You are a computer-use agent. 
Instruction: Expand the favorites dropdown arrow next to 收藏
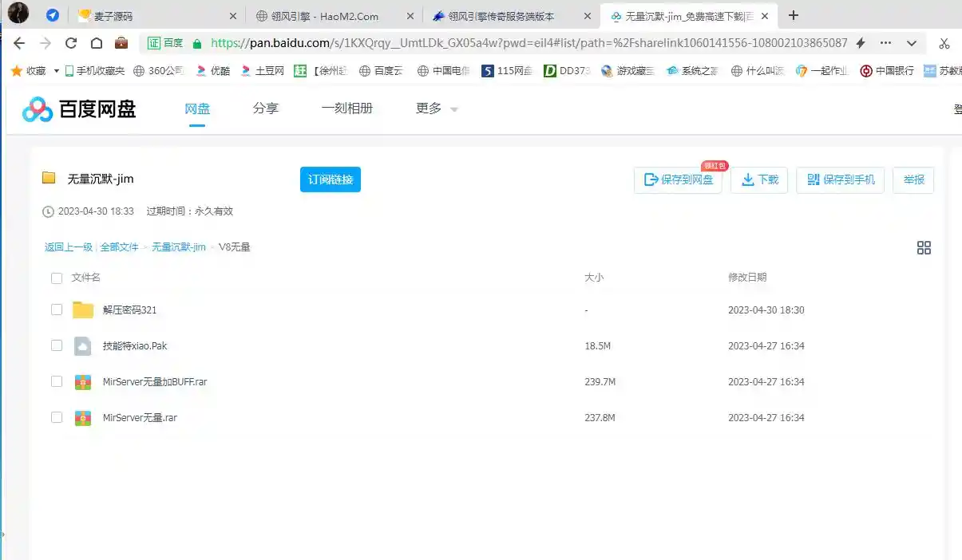click(57, 71)
